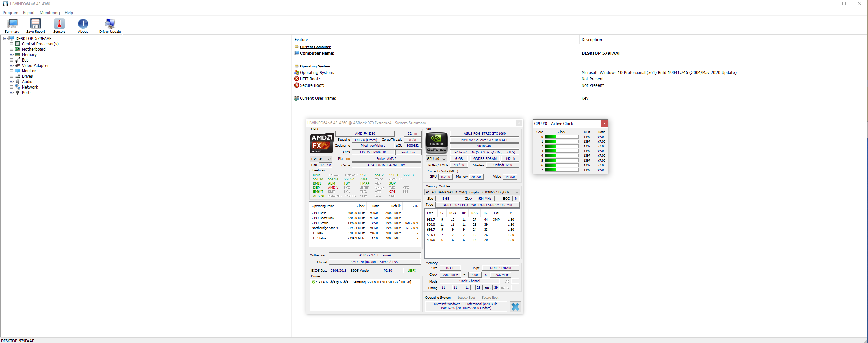Open the Report menu
The image size is (868, 343).
click(x=29, y=13)
